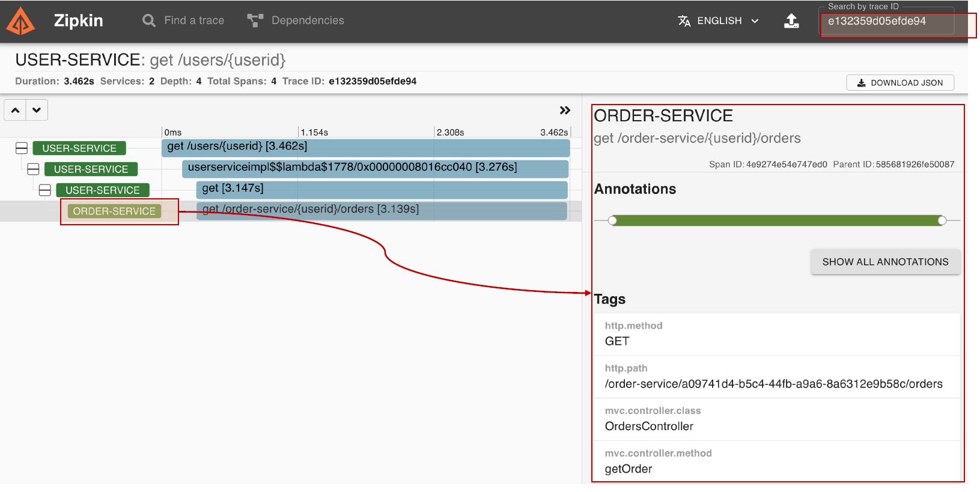Click SHOW ALL ANNOTATIONS button
The width and height of the screenshot is (980, 492).
(885, 262)
